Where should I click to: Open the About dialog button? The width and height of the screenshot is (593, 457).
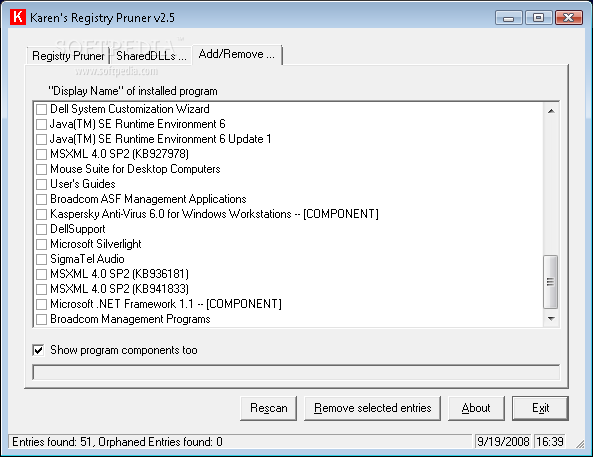click(x=476, y=408)
